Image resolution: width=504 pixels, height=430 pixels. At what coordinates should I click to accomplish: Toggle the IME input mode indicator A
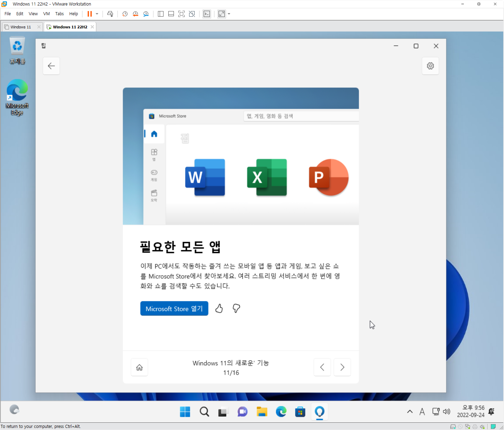coord(422,412)
